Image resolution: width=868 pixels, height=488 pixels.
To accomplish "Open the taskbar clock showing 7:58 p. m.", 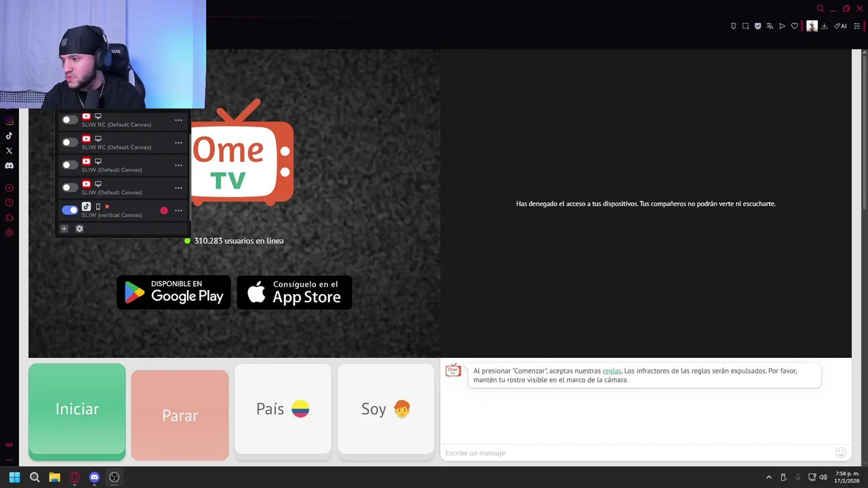I will click(x=847, y=477).
